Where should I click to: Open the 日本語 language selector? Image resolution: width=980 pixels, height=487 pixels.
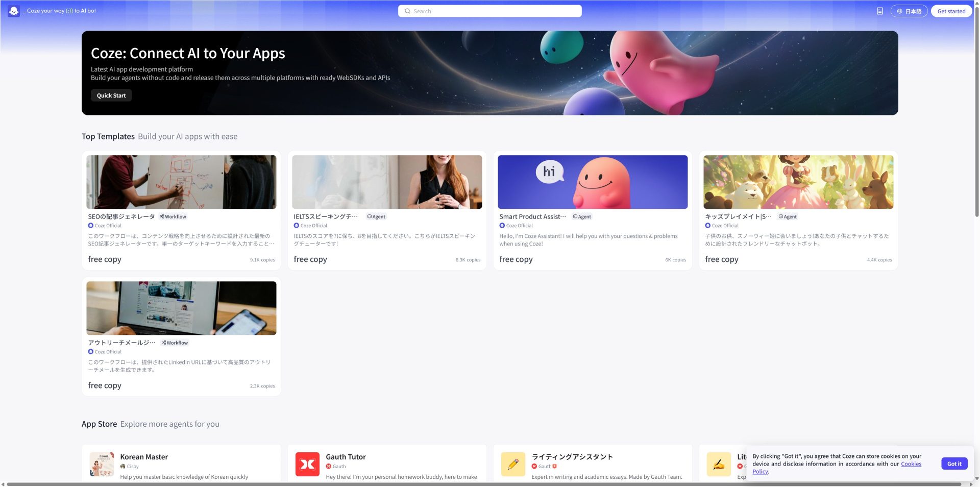(x=909, y=11)
